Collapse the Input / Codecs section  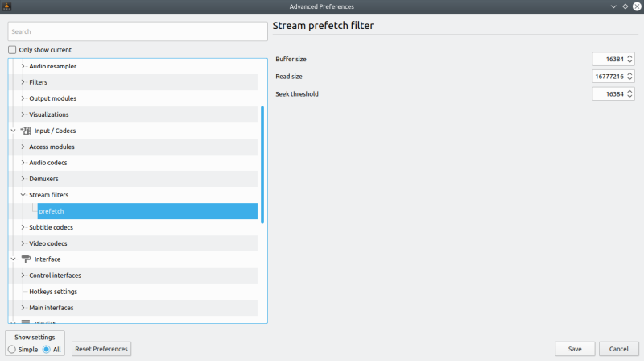pyautogui.click(x=13, y=131)
